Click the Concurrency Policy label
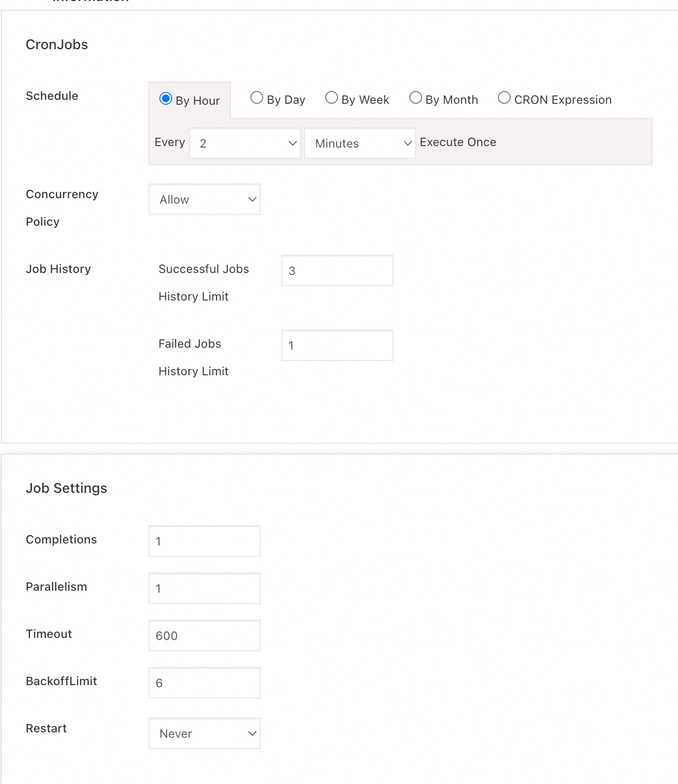 tap(62, 208)
